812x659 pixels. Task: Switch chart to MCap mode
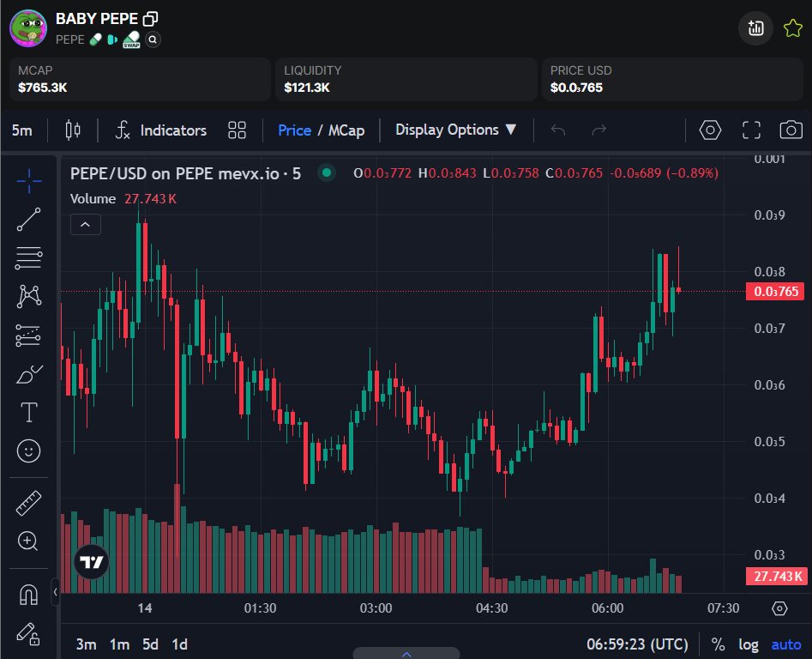click(346, 130)
